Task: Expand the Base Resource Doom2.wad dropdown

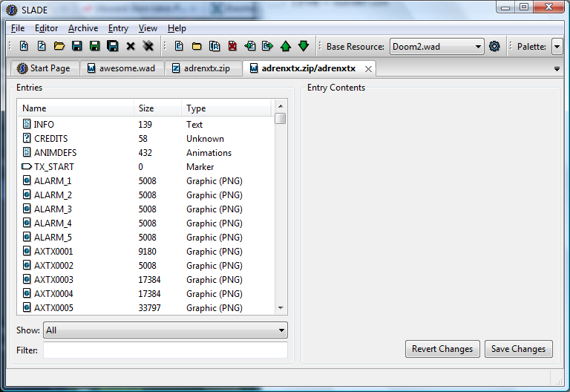Action: coord(437,47)
